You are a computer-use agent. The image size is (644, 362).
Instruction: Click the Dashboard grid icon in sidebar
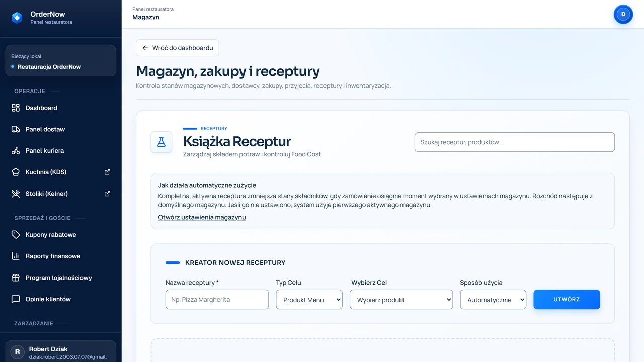pos(16,108)
